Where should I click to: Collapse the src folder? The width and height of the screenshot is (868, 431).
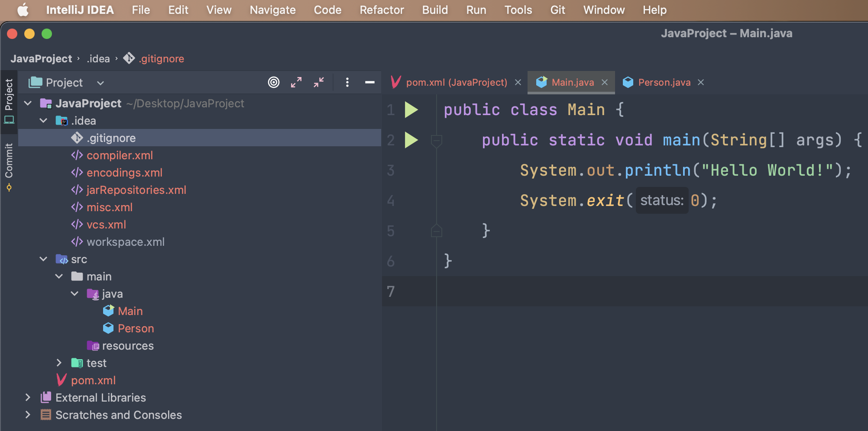(x=43, y=259)
